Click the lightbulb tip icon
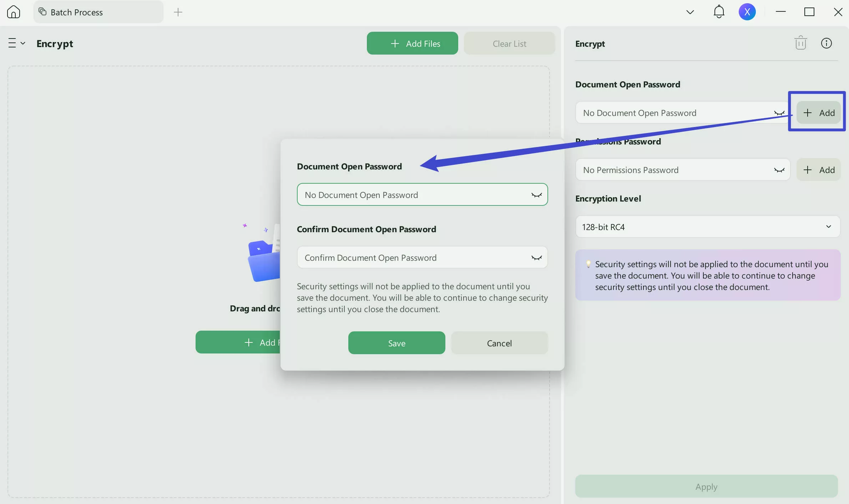 click(588, 264)
